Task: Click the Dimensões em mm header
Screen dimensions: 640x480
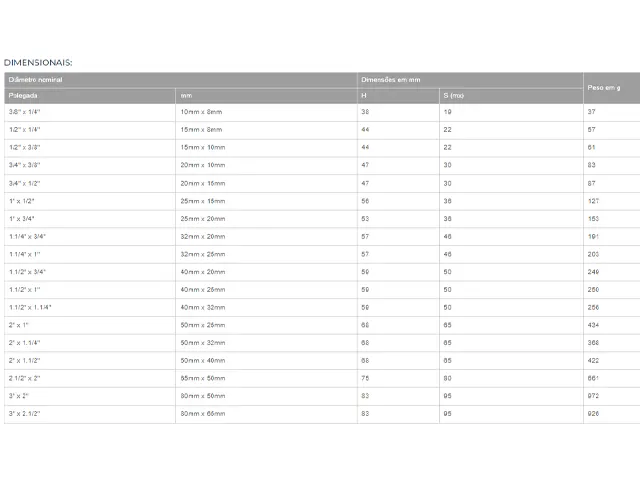Action: point(470,80)
